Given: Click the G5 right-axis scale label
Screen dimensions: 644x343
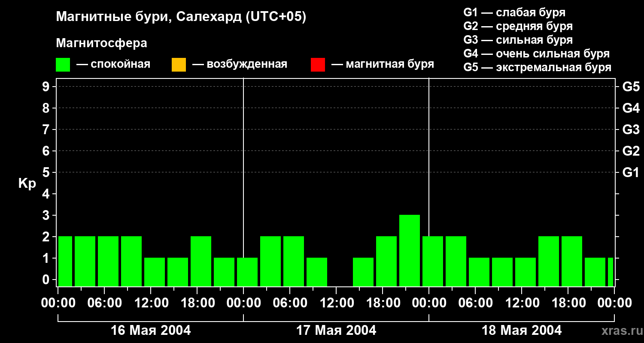Looking at the screenshot, I should coord(631,87).
